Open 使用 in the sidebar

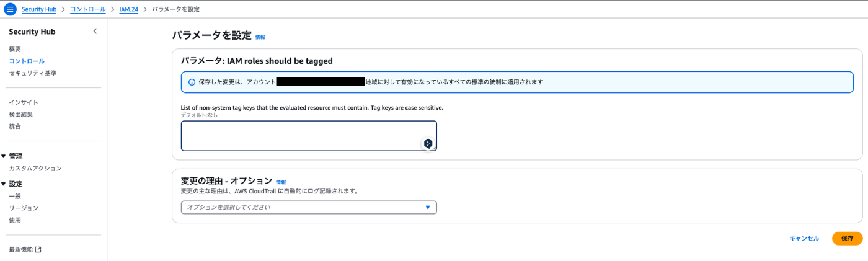15,220
